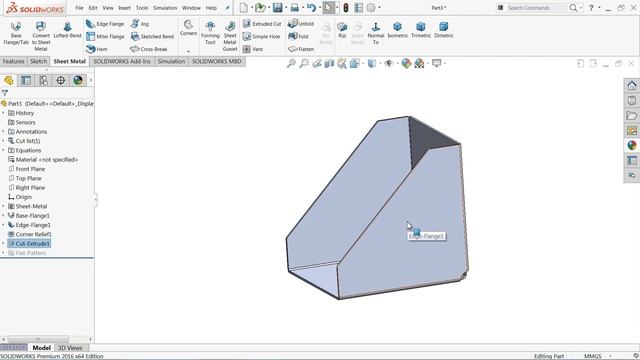Expand the Cut-Extrude1 feature

(x=4, y=244)
